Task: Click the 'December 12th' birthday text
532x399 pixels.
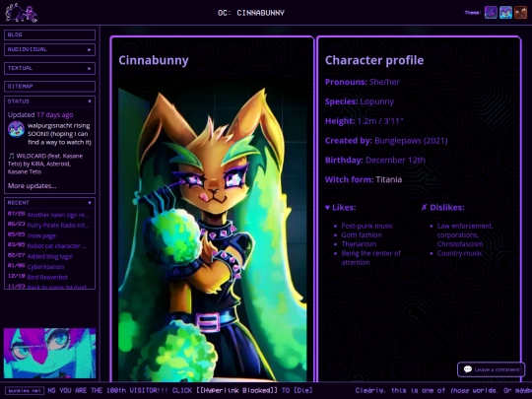Action: pos(395,161)
